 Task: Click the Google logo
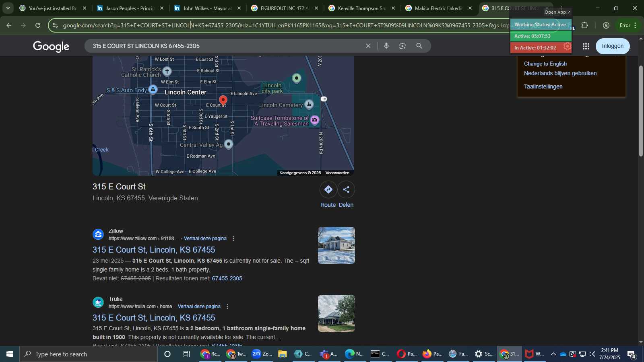(51, 46)
